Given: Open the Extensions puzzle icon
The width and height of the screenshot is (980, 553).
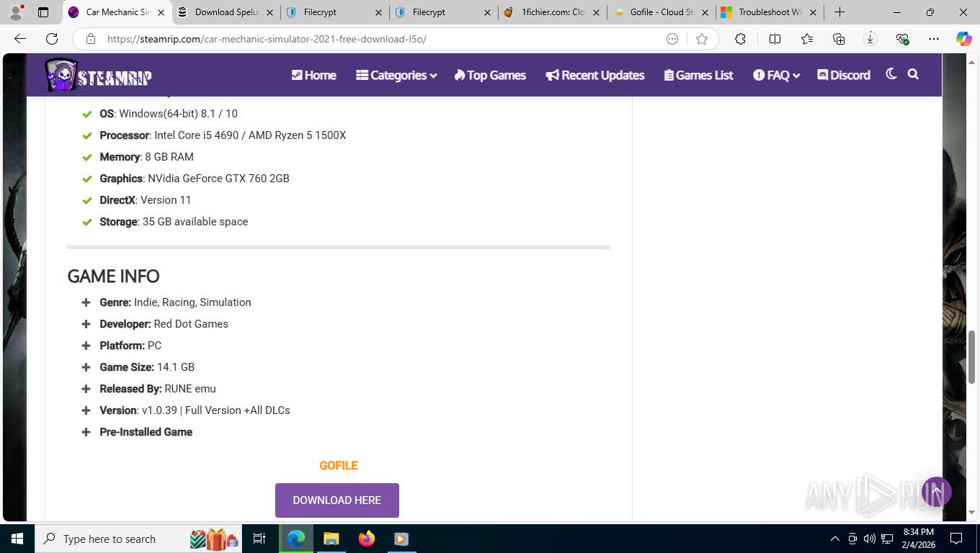Looking at the screenshot, I should (x=740, y=39).
